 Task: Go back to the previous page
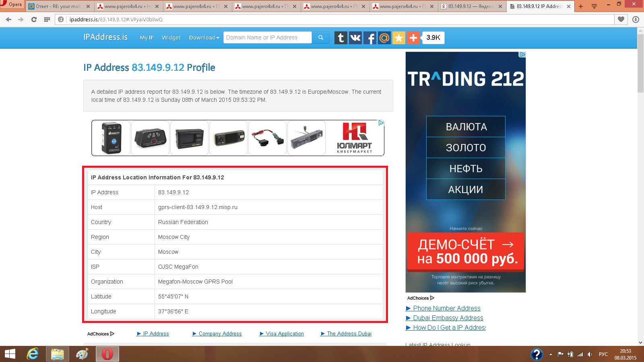click(8, 19)
